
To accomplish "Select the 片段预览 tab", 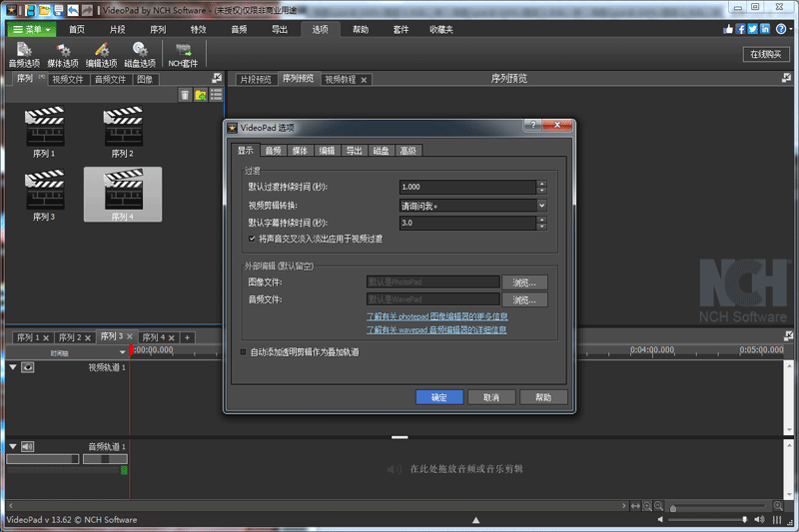I will 256,80.
